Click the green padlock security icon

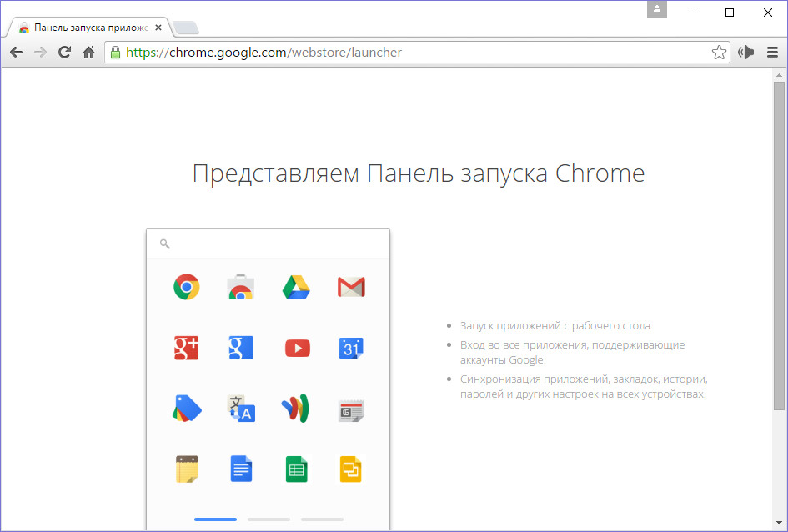click(116, 52)
